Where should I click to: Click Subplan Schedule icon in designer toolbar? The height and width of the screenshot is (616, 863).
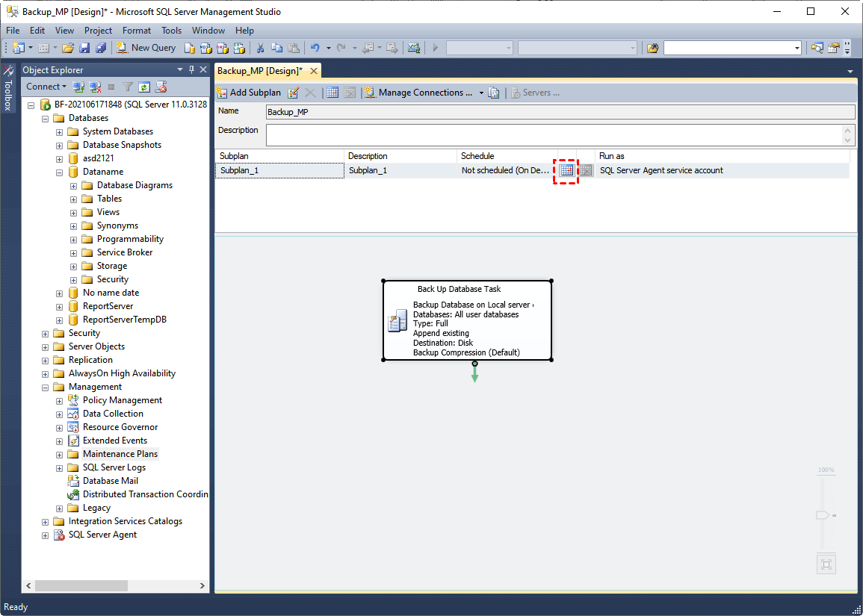[332, 93]
